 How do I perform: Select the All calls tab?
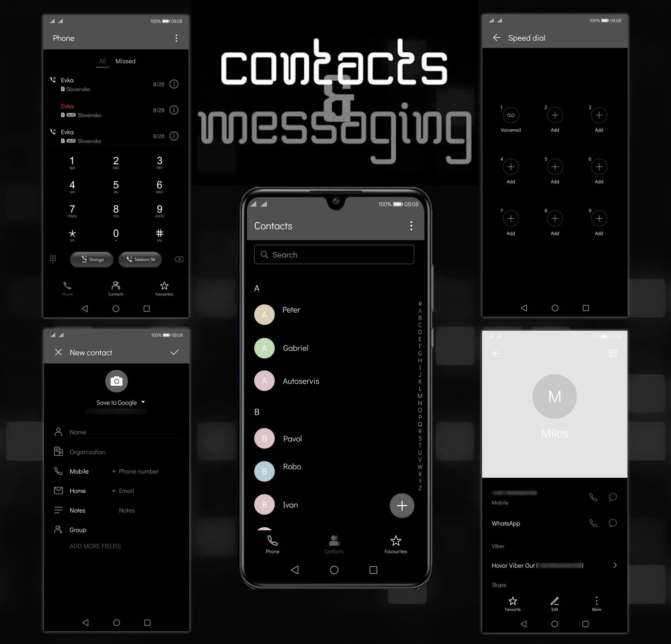tap(102, 61)
